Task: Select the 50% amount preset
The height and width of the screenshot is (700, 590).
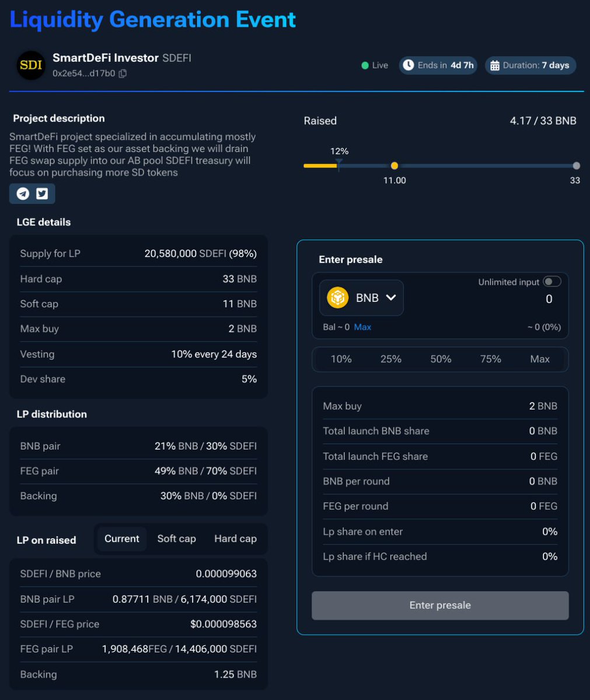Action: [441, 359]
